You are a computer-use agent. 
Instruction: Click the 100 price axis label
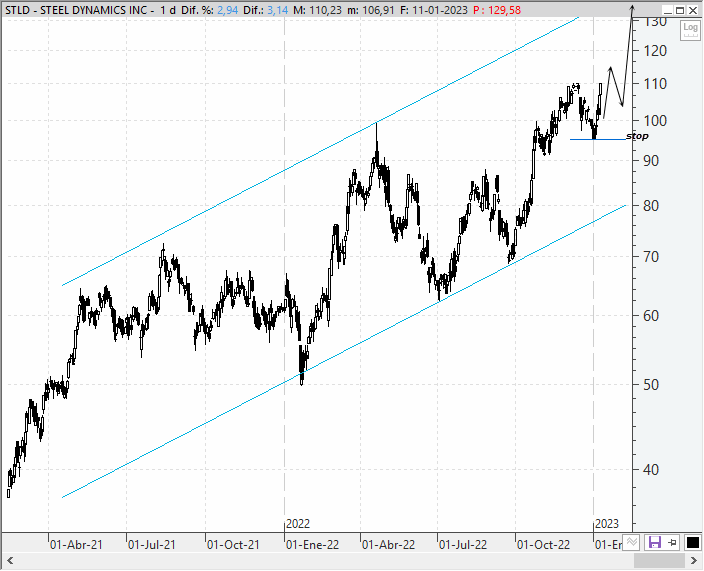(x=655, y=121)
